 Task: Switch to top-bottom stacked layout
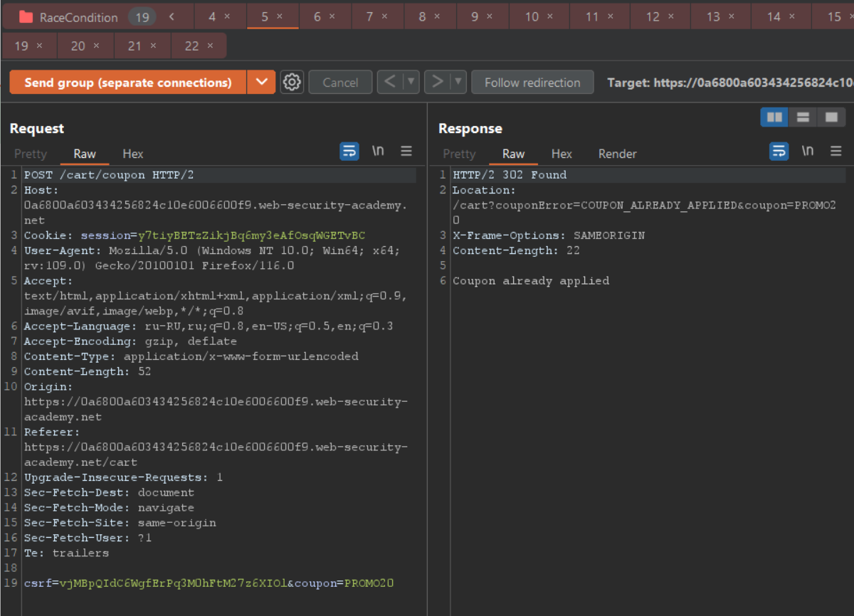coord(803,117)
